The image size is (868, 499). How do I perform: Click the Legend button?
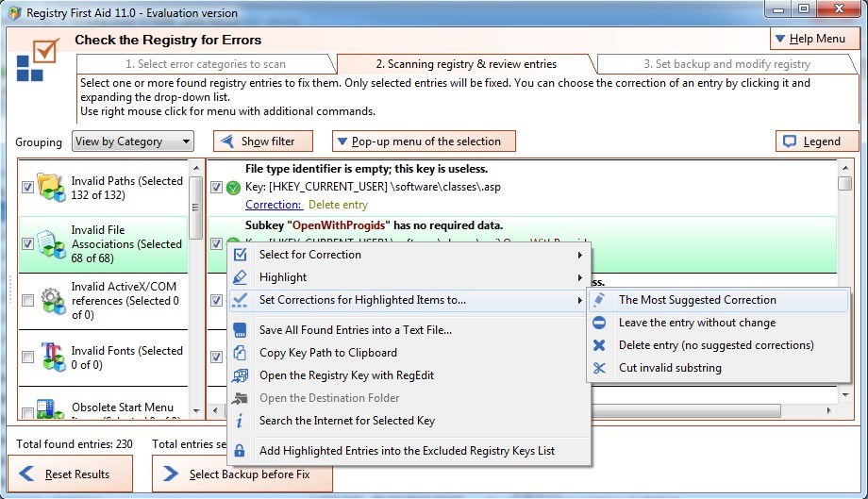pyautogui.click(x=817, y=141)
